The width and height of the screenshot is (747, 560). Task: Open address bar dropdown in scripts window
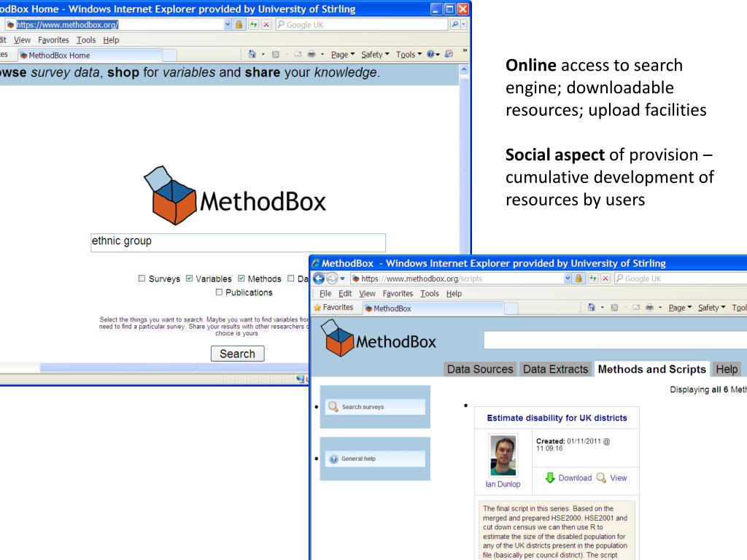coord(568,278)
